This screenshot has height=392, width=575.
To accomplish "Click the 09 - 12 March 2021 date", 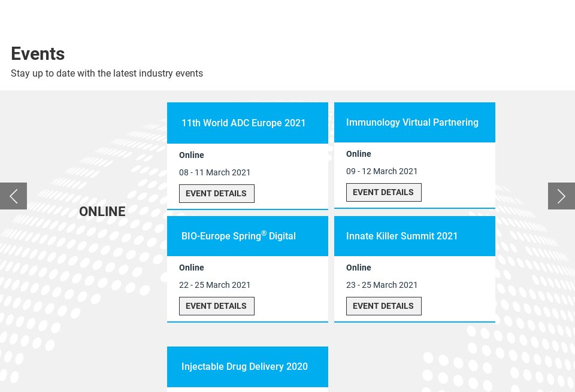I will tap(382, 171).
